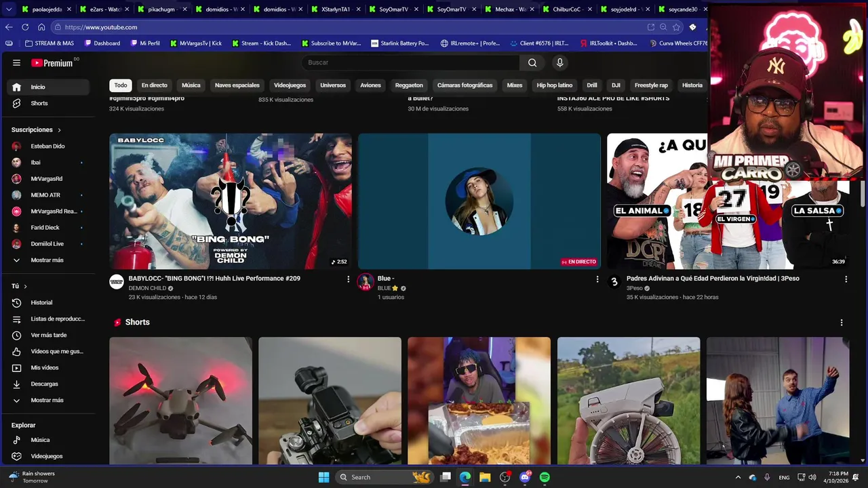The height and width of the screenshot is (488, 868).
Task: Click the BABYLOCC BING BONG video title
Action: (214, 279)
